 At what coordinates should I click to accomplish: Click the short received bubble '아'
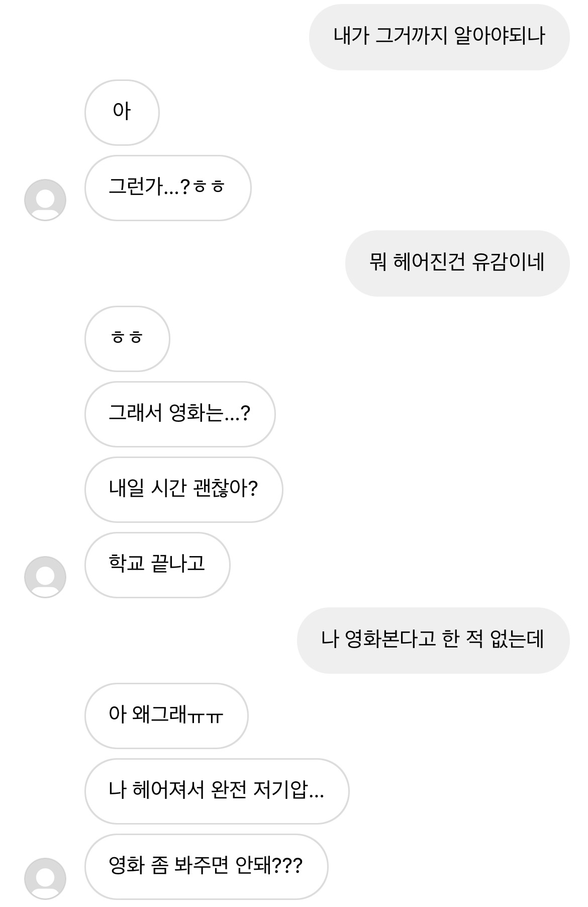(x=122, y=112)
